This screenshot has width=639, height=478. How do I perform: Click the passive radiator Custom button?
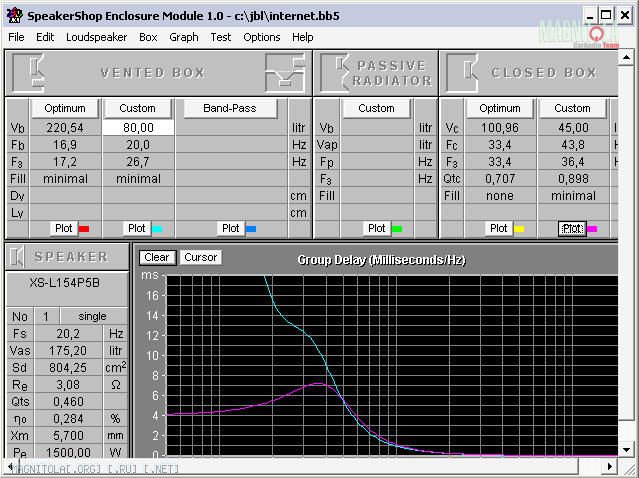click(x=376, y=108)
